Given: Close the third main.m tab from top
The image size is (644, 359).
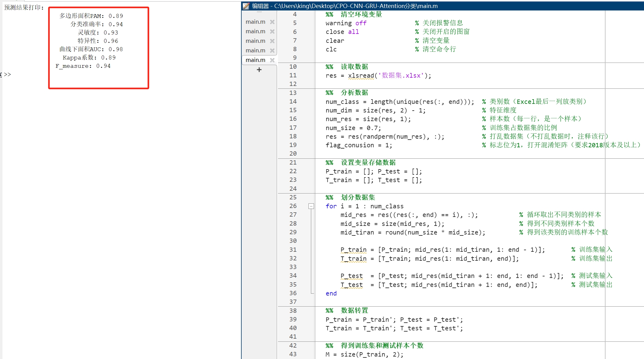Looking at the screenshot, I should pyautogui.click(x=272, y=41).
